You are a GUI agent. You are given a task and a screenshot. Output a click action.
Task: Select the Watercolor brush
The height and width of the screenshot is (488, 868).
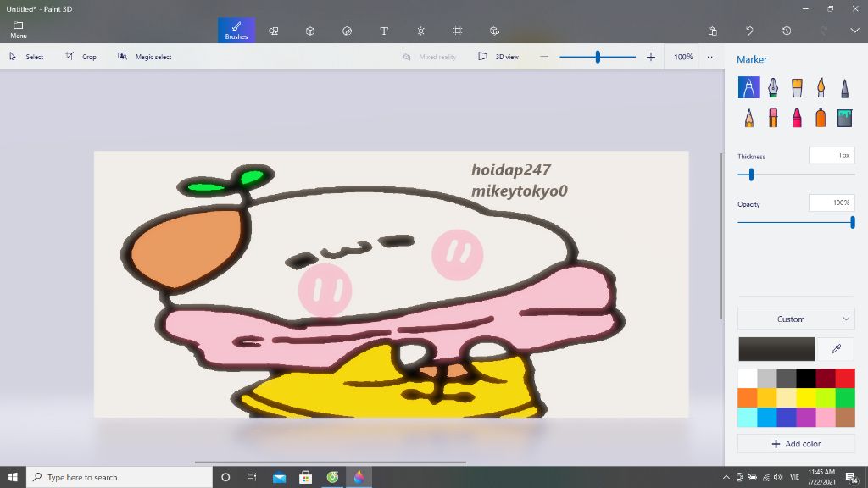[x=821, y=87]
